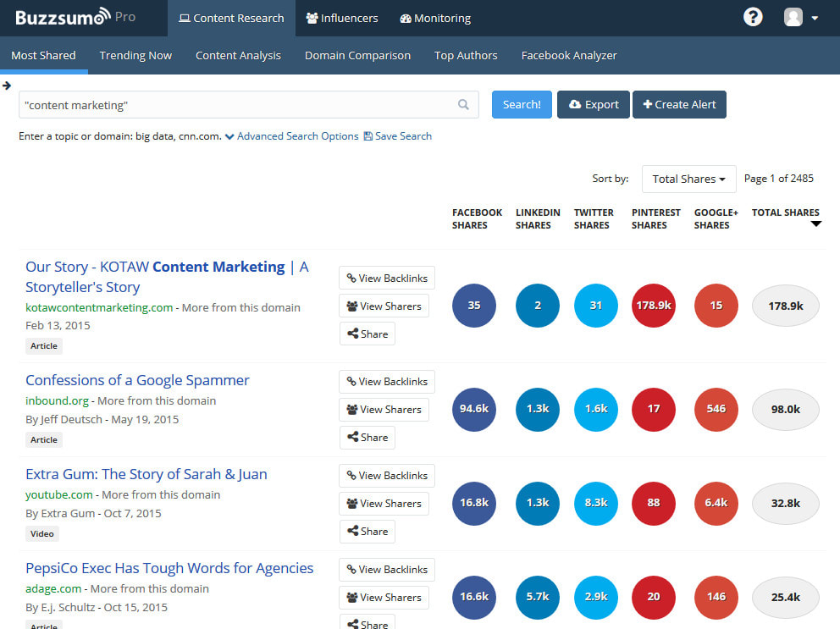Viewport: 840px width, 629px height.
Task: View Sharers for Confessions of a Google Spammer
Action: pos(384,410)
